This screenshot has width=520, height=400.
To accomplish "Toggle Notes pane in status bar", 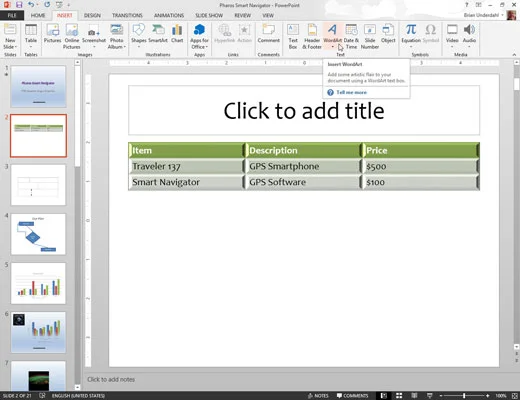I will pyautogui.click(x=318, y=396).
